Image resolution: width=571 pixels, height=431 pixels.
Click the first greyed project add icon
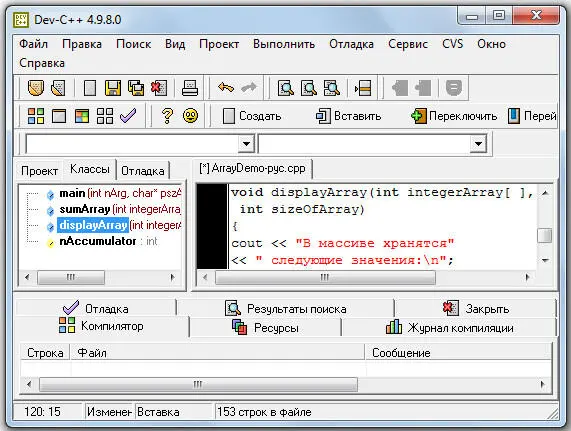coord(399,88)
